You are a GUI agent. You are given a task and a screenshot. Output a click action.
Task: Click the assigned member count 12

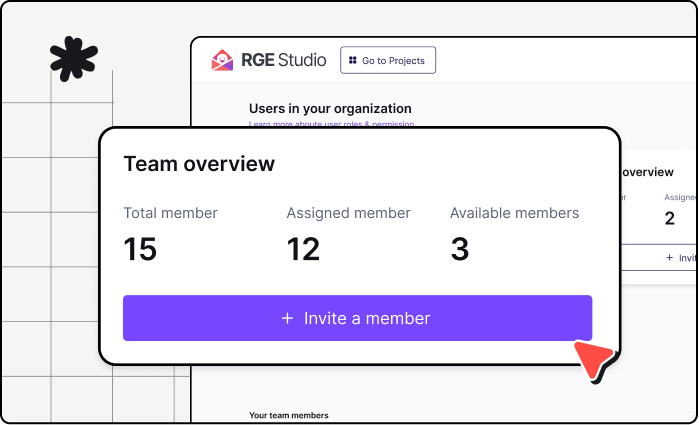tap(303, 249)
